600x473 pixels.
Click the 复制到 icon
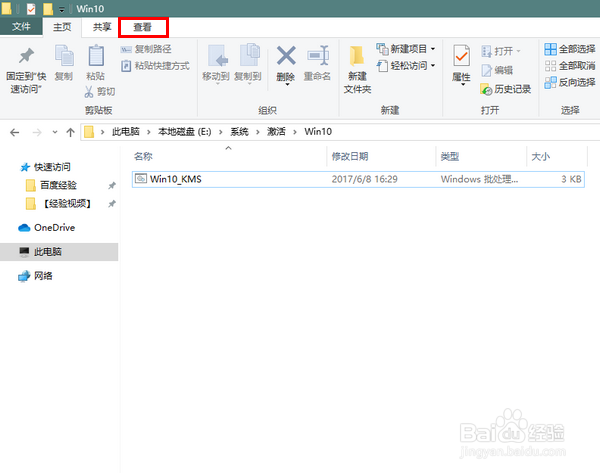tap(249, 55)
